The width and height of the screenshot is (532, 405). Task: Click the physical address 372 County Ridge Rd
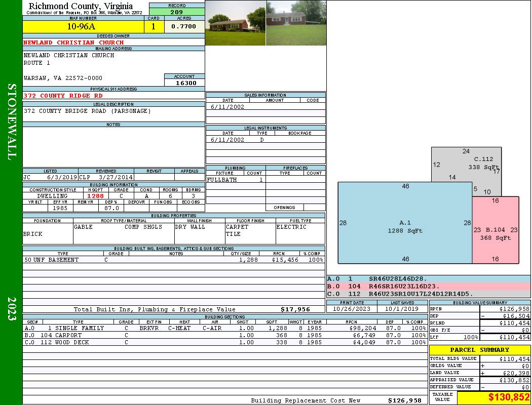click(x=63, y=96)
